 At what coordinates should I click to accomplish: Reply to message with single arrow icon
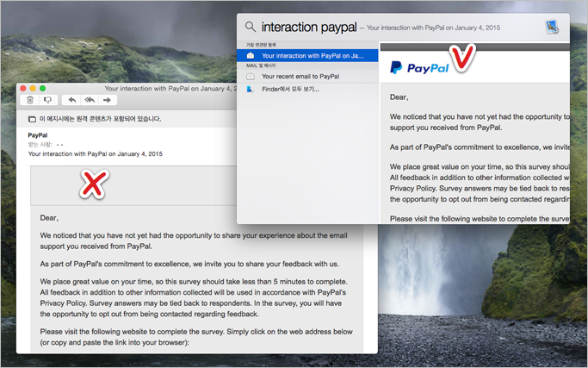(x=72, y=100)
